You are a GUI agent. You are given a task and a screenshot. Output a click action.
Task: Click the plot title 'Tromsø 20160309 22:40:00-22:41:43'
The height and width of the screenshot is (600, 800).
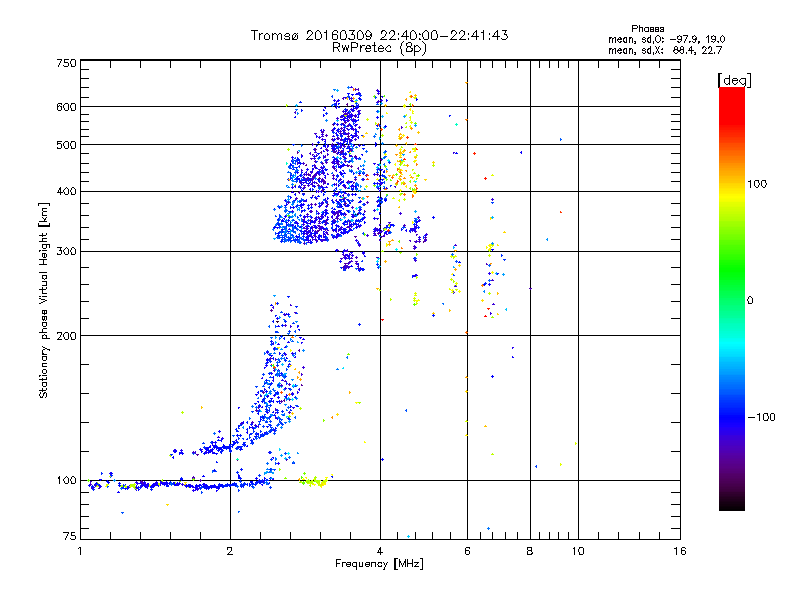pyautogui.click(x=379, y=35)
